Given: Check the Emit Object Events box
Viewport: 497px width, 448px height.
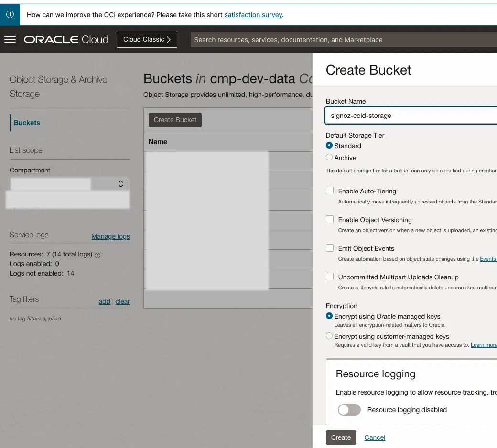Looking at the screenshot, I should (330, 248).
